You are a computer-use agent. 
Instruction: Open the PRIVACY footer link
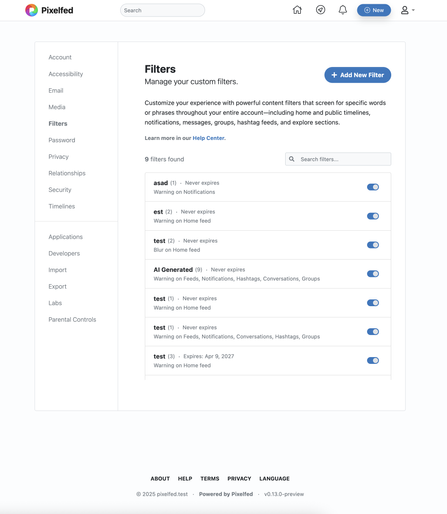point(239,479)
